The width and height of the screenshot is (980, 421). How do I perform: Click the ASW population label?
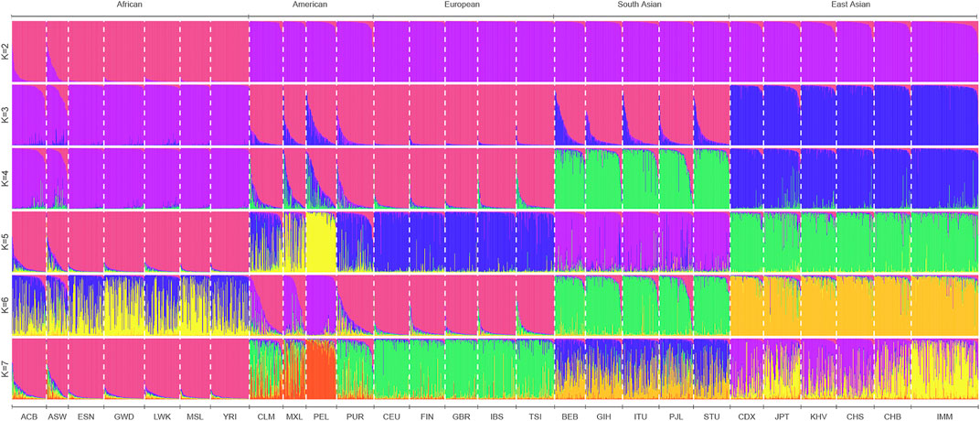[x=57, y=416]
